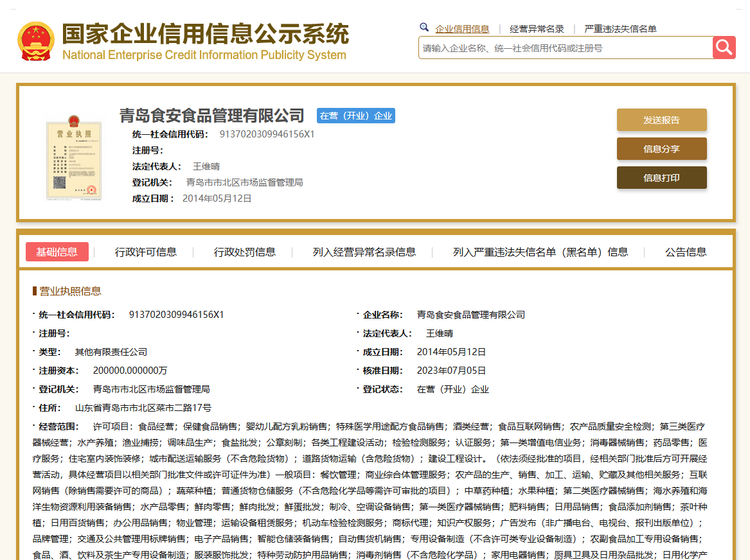Viewport: 750px width, 560px height.
Task: Open the business license thumbnail image
Action: [x=74, y=157]
